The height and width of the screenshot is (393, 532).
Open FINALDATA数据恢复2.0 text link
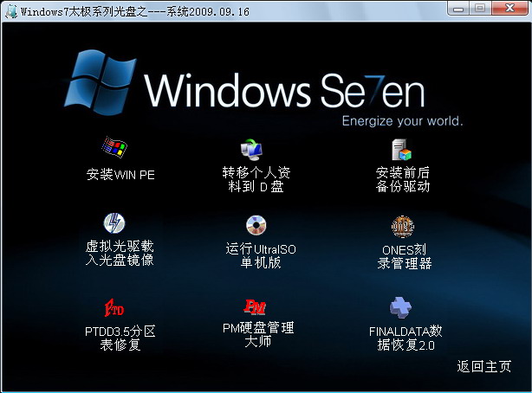tap(405, 338)
